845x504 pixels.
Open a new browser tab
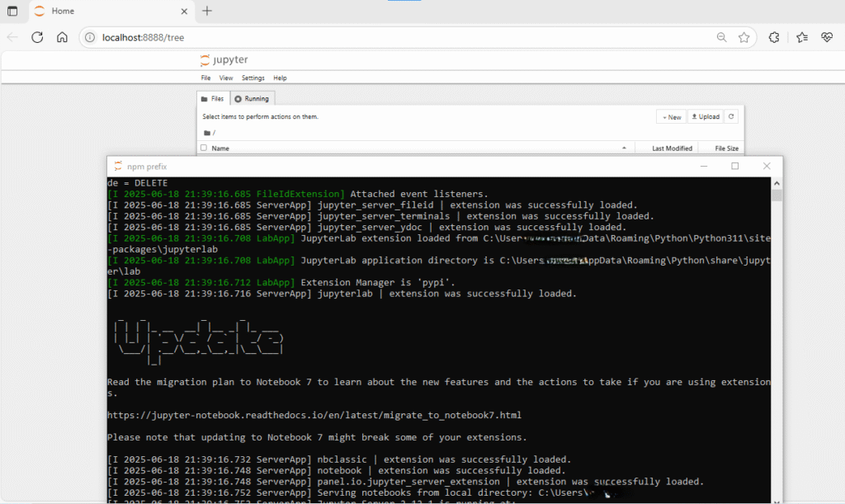207,11
